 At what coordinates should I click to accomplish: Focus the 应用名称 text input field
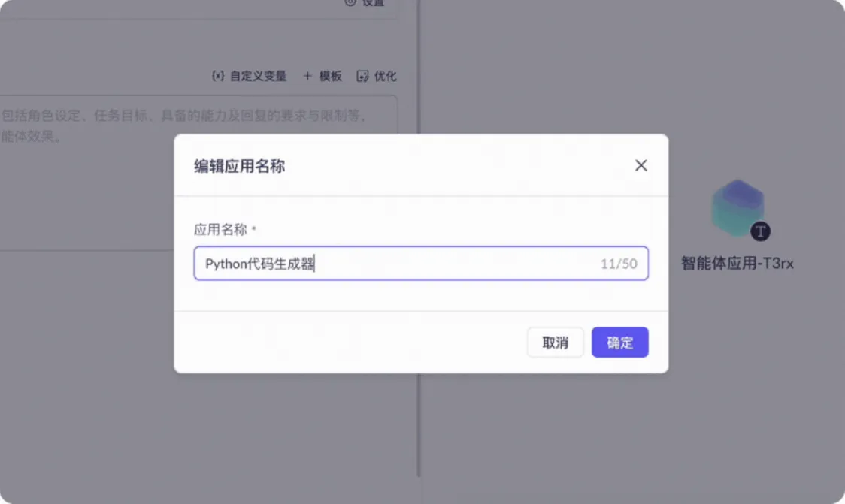tap(421, 264)
